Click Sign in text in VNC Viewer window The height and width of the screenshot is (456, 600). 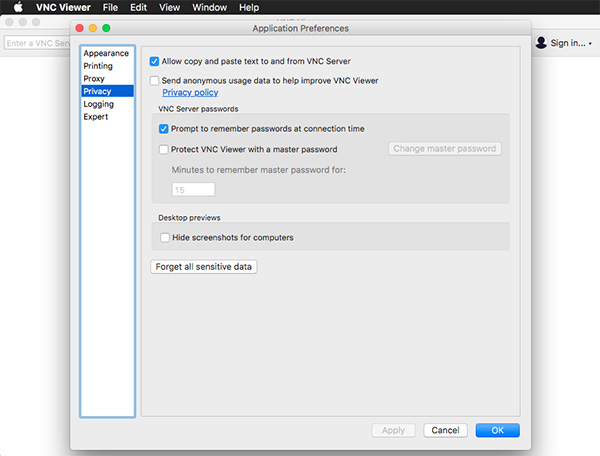(568, 43)
